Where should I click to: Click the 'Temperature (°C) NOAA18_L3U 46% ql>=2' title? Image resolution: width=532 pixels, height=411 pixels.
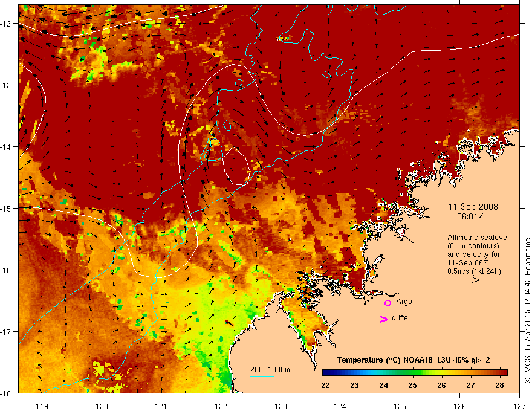[414, 360]
